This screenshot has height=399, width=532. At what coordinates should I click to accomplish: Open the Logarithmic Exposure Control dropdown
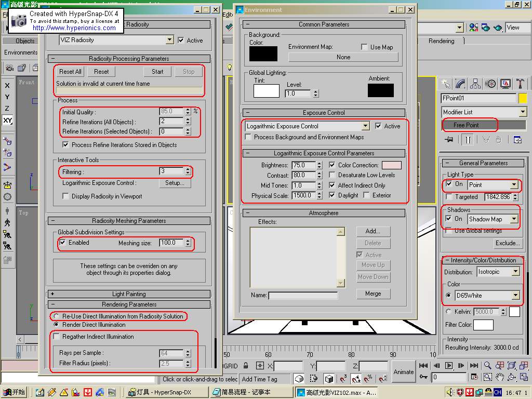(x=366, y=126)
